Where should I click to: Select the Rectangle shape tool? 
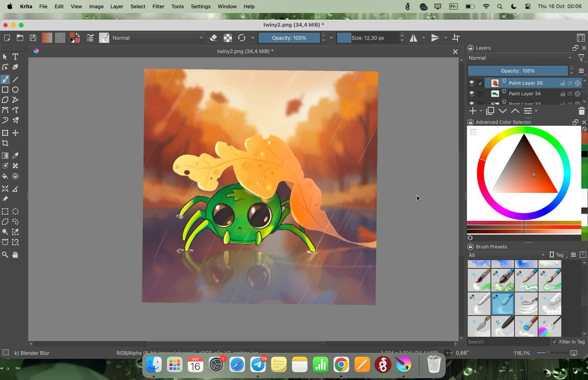click(x=5, y=90)
